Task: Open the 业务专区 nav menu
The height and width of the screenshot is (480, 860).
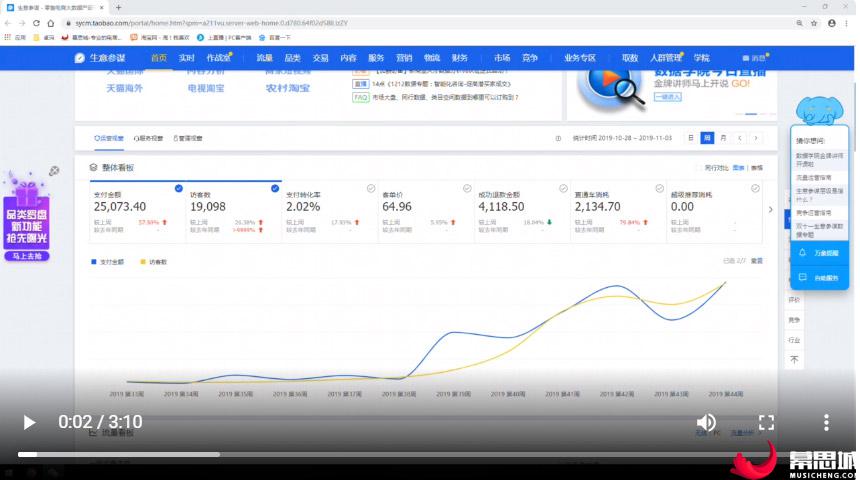Action: (x=580, y=58)
